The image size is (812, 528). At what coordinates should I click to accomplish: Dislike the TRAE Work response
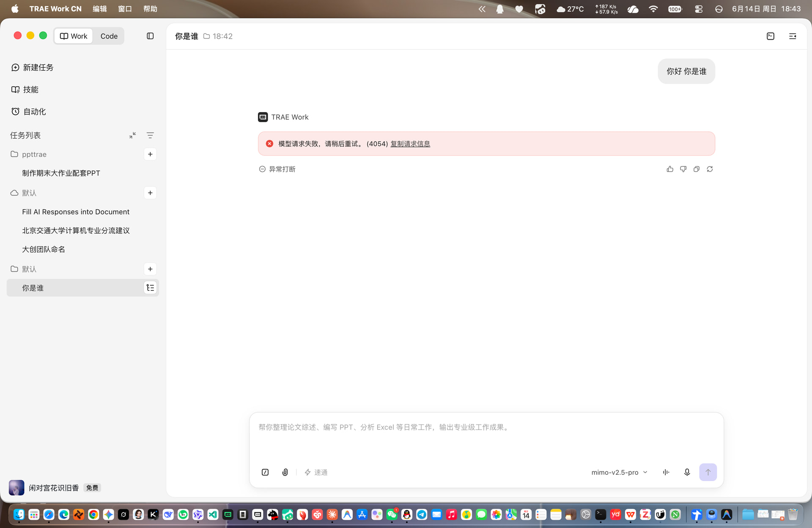click(683, 169)
